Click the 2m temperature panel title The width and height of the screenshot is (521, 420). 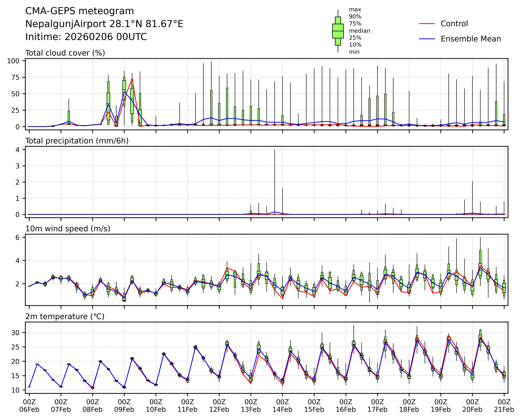(65, 316)
